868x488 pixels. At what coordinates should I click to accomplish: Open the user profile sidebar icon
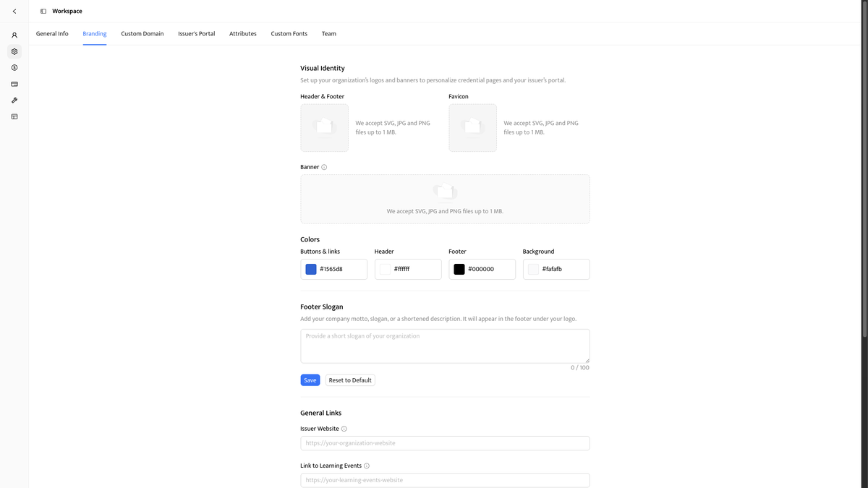(14, 35)
